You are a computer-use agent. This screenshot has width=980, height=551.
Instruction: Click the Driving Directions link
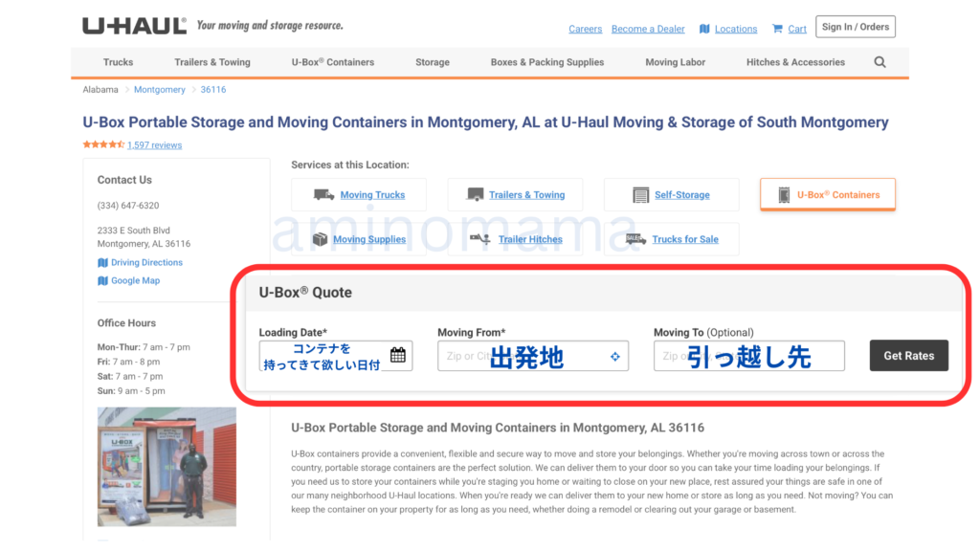[146, 262]
